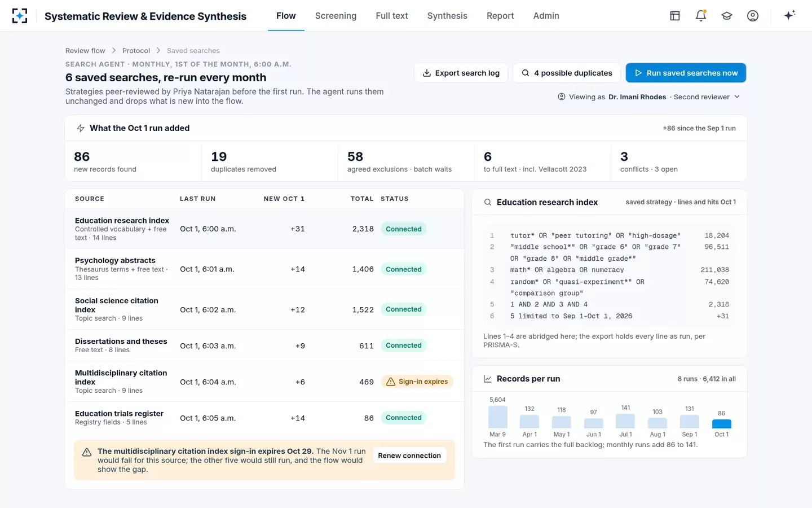Screen dimensions: 812x508
Task: Open the 3 conflicts stat
Action: [x=679, y=161]
